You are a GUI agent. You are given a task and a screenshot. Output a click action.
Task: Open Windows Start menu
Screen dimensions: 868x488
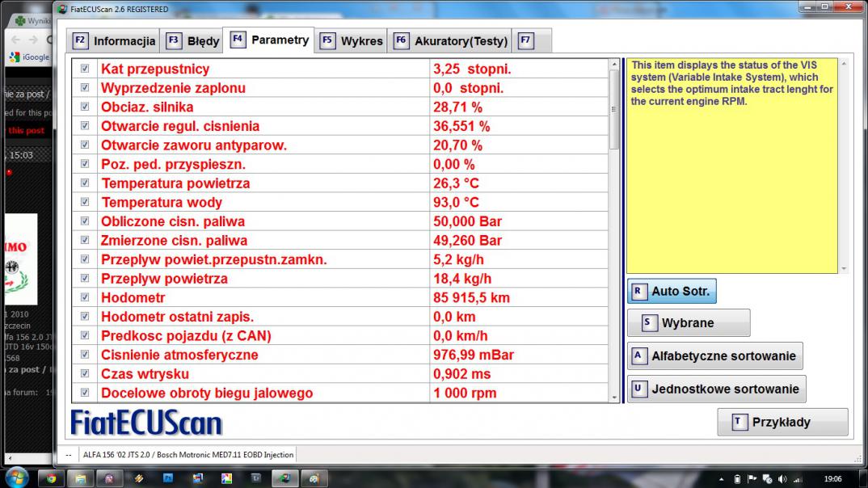[x=17, y=478]
